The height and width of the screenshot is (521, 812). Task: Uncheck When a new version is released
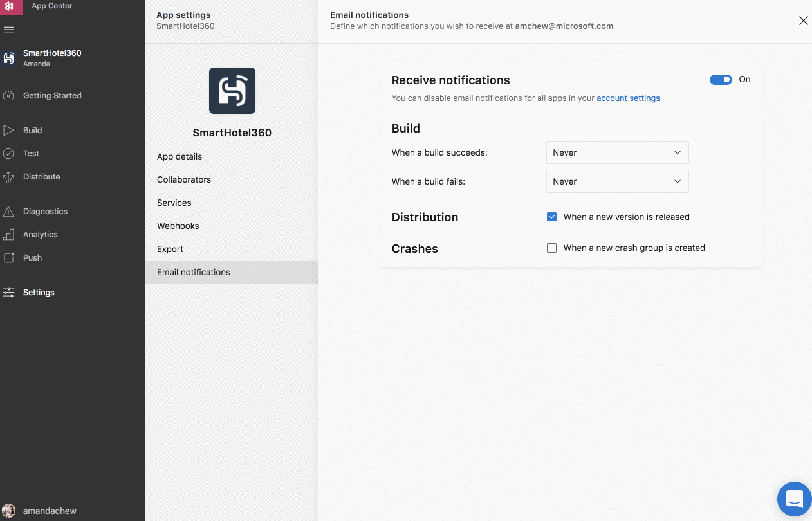[x=551, y=217]
